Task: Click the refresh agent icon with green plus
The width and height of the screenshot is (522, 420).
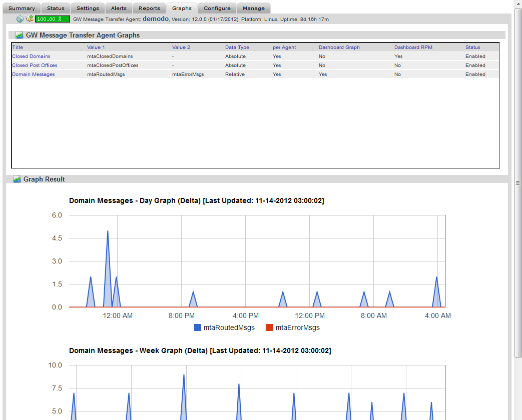Action: [x=30, y=19]
